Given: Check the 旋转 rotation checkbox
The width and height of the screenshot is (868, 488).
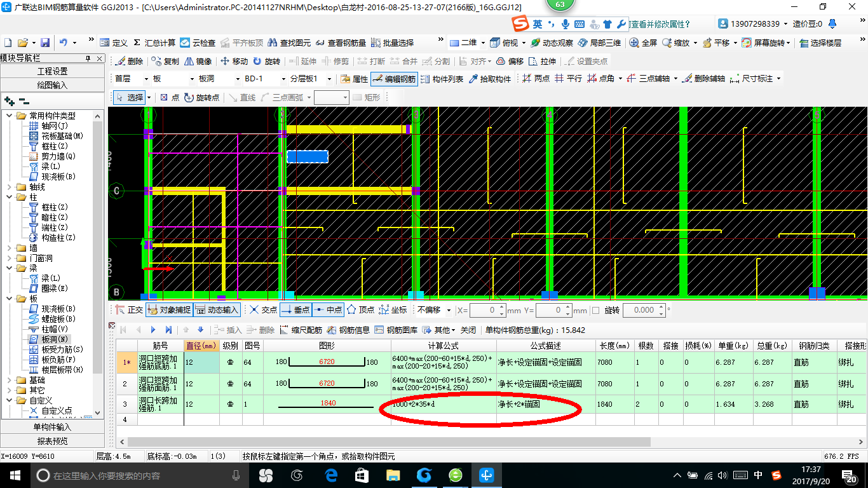Looking at the screenshot, I should pyautogui.click(x=596, y=310).
